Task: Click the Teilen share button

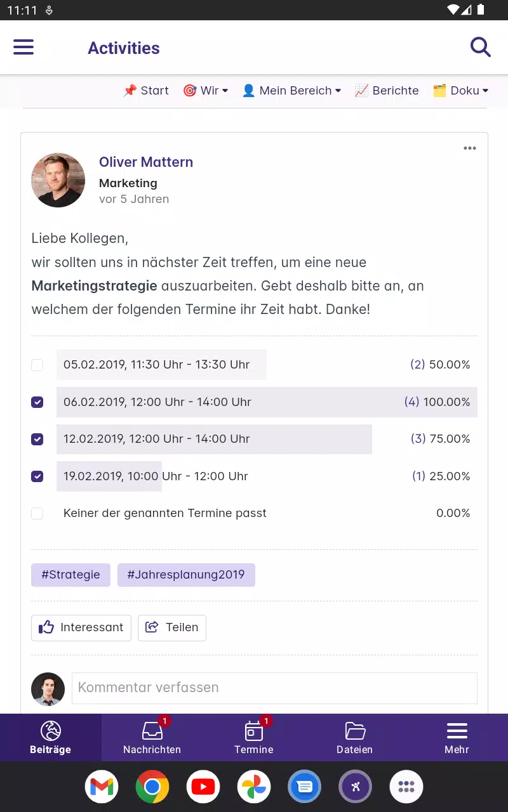Action: click(x=172, y=627)
